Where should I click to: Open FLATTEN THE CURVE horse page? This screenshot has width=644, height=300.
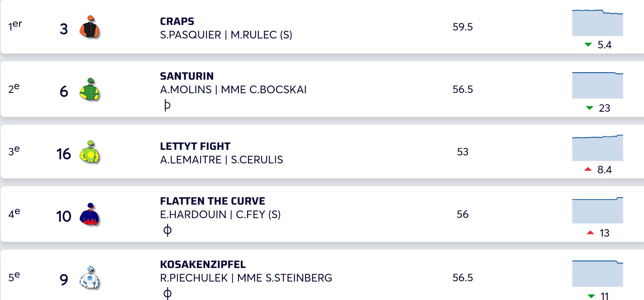point(212,201)
